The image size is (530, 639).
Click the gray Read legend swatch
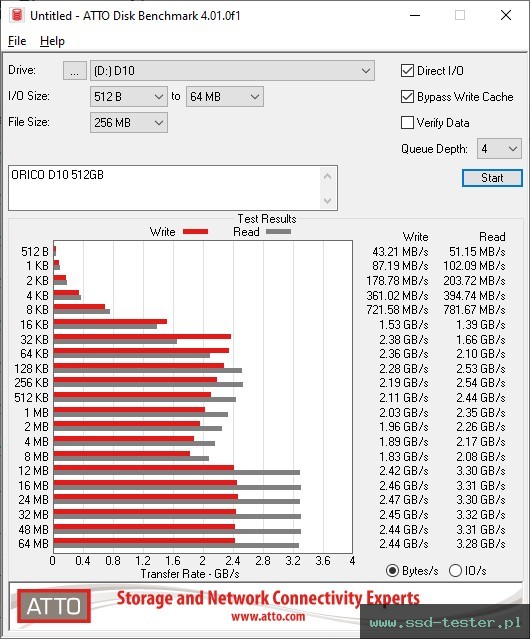(278, 231)
